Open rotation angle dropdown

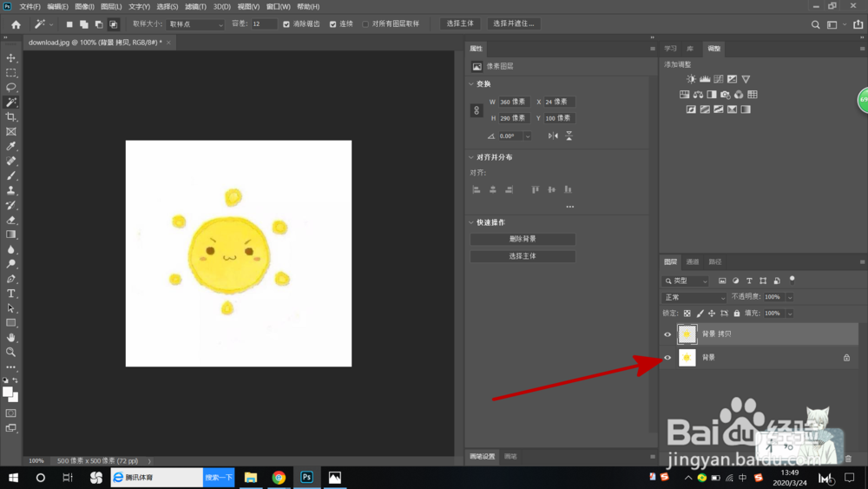[x=528, y=136]
